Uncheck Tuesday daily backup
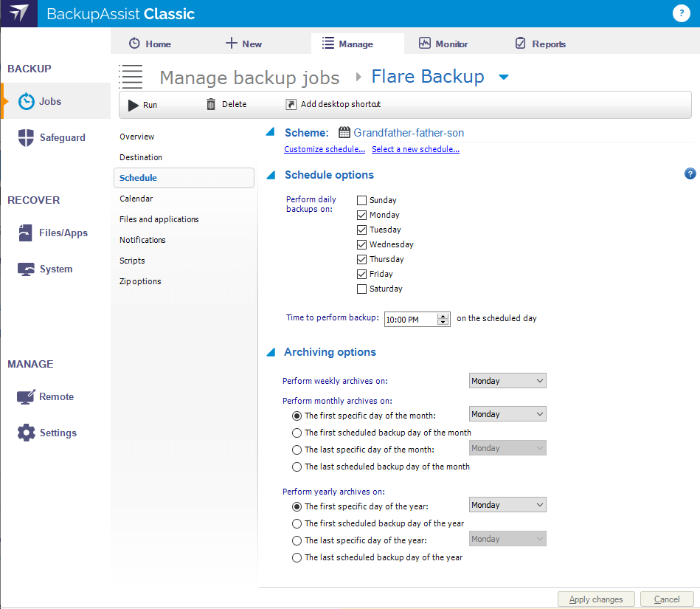Screen dimensions: 700x609 (361, 230)
